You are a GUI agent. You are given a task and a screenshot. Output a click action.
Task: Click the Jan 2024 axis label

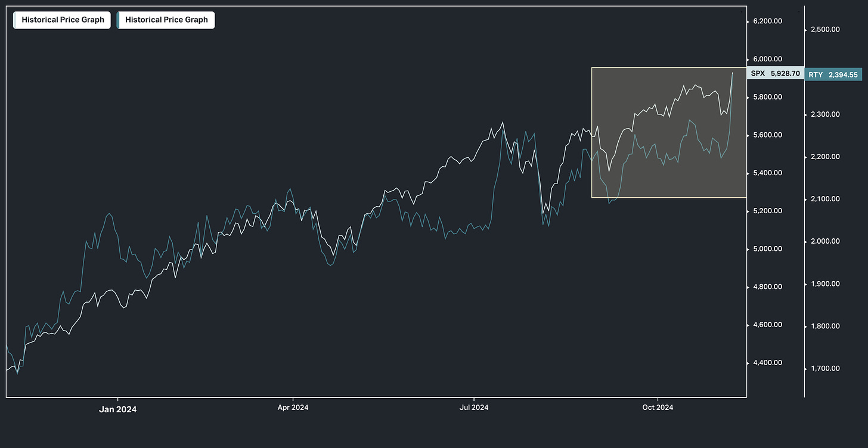(x=118, y=409)
